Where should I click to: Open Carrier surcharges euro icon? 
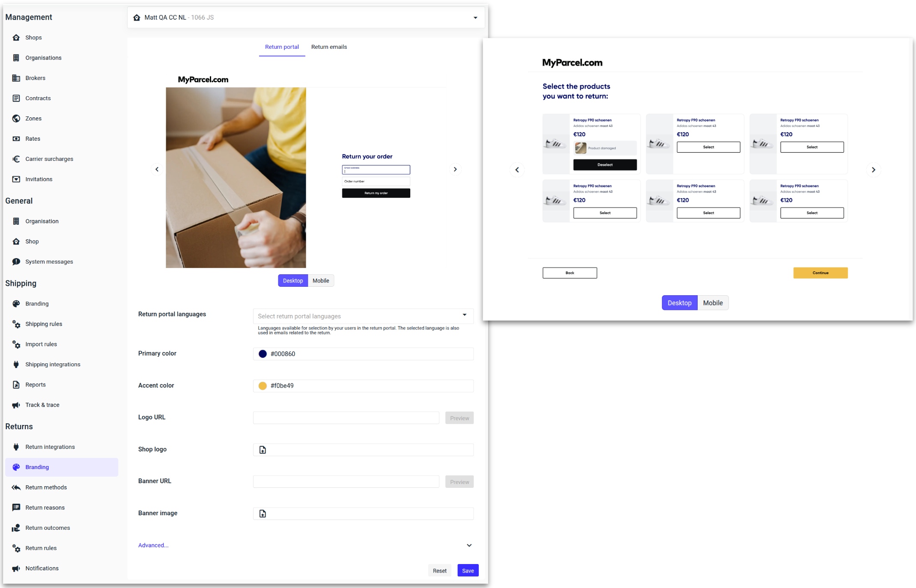pyautogui.click(x=16, y=159)
